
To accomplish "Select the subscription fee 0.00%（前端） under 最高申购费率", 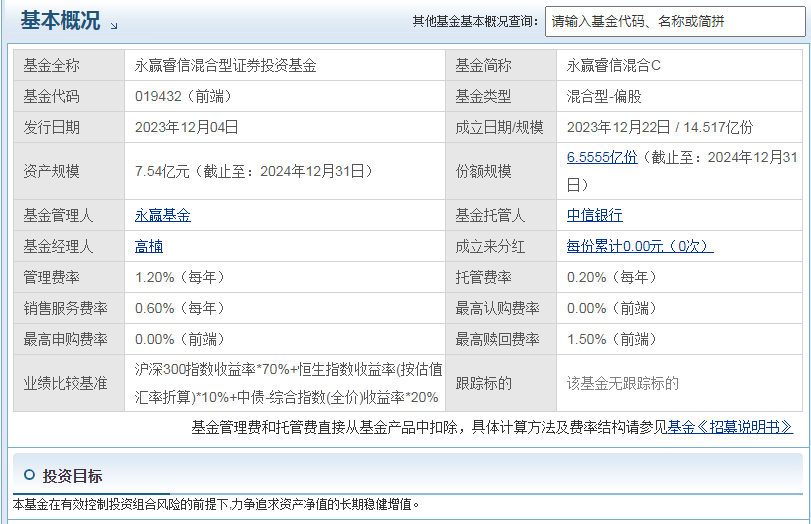I will 179,339.
